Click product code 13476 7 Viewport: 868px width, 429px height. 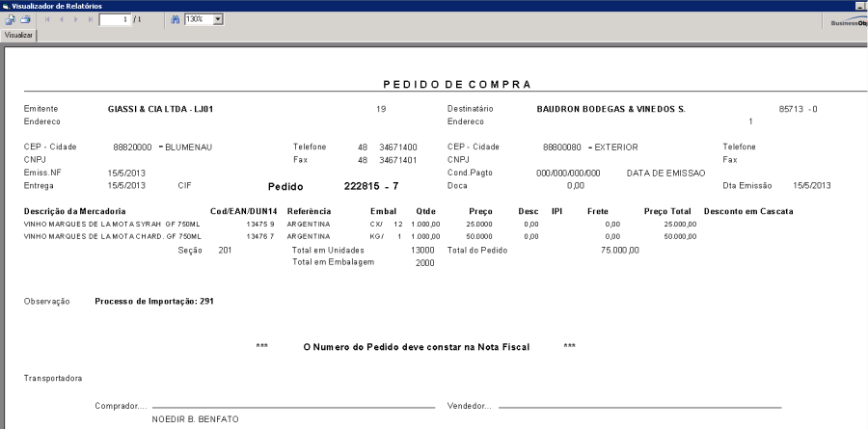pos(260,236)
